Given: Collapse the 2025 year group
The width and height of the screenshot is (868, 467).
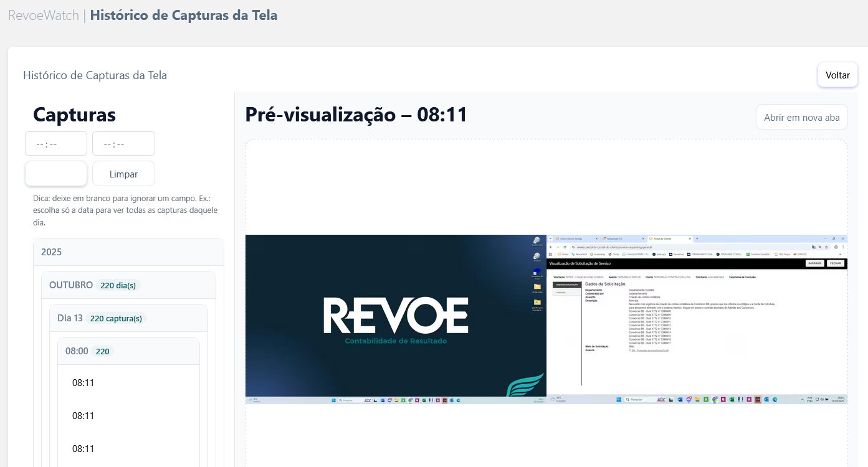Looking at the screenshot, I should coord(128,252).
